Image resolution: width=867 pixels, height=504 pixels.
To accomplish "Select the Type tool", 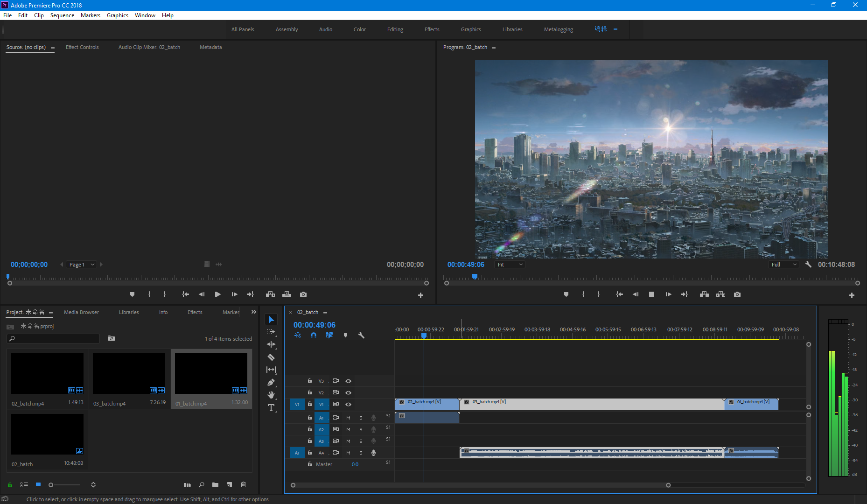I will tap(271, 407).
